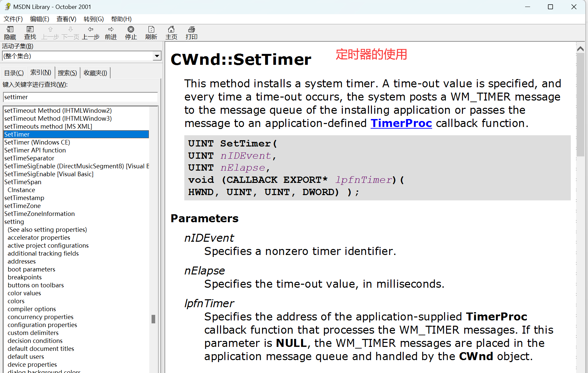The image size is (588, 373).
Task: Click the keyword search field containing settimer
Action: tap(80, 97)
